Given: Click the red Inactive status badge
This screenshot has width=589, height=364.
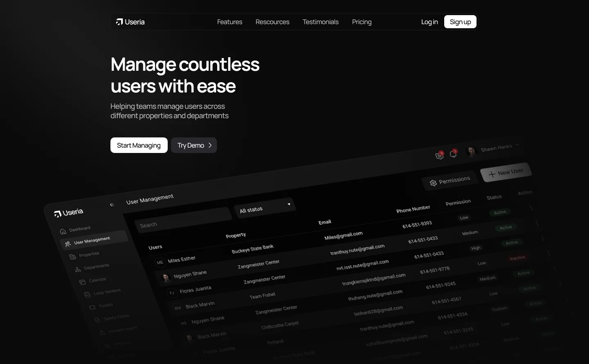Looking at the screenshot, I should (x=517, y=258).
